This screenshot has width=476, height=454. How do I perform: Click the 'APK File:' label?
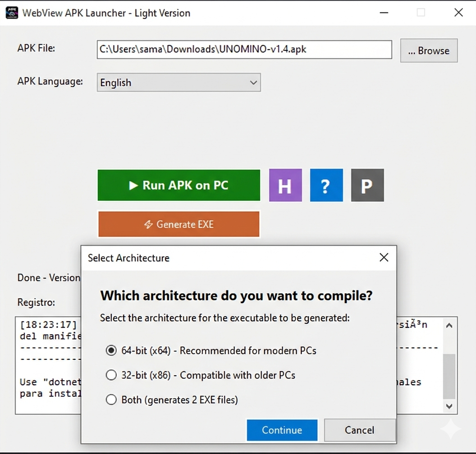click(x=36, y=48)
